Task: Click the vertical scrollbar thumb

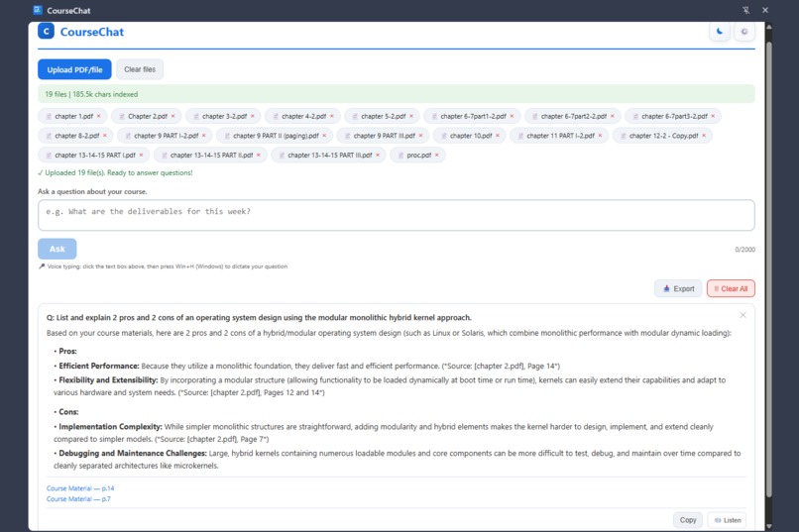Action: tap(769, 269)
